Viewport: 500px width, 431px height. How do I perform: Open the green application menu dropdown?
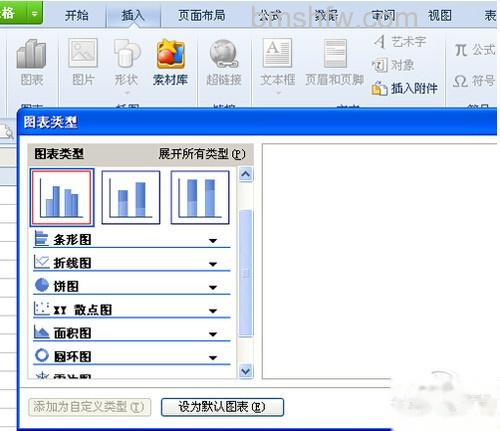(34, 14)
